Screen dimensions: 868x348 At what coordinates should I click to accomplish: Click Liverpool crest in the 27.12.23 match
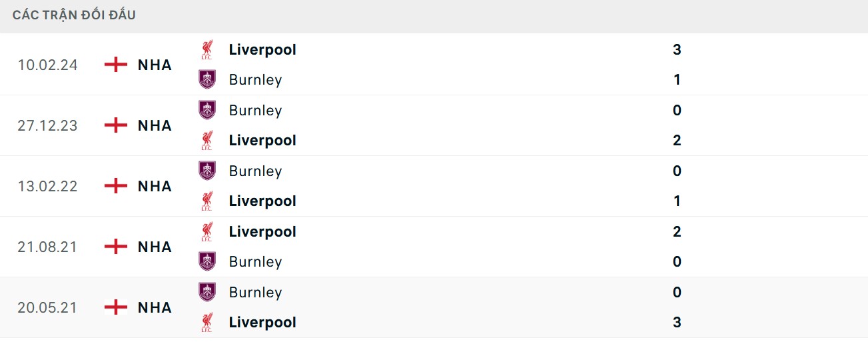tap(207, 141)
